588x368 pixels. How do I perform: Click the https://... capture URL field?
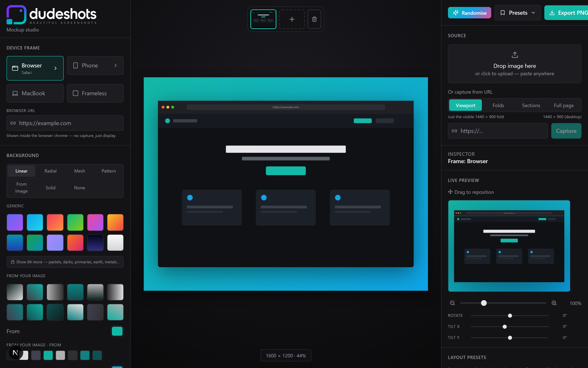coord(498,131)
